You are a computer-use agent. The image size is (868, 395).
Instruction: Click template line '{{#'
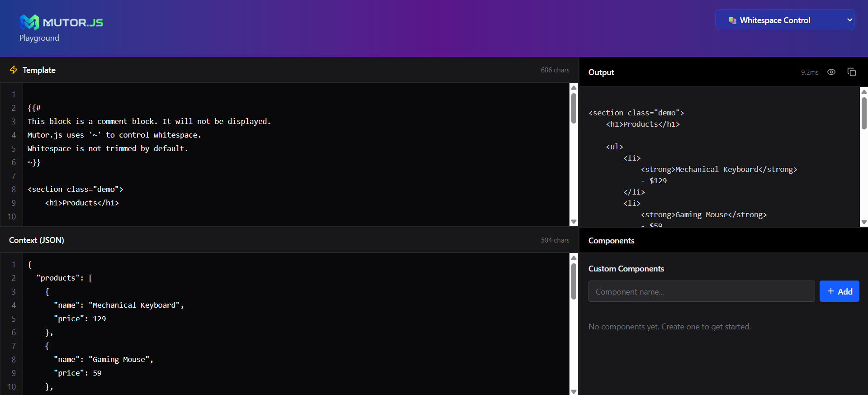[34, 108]
